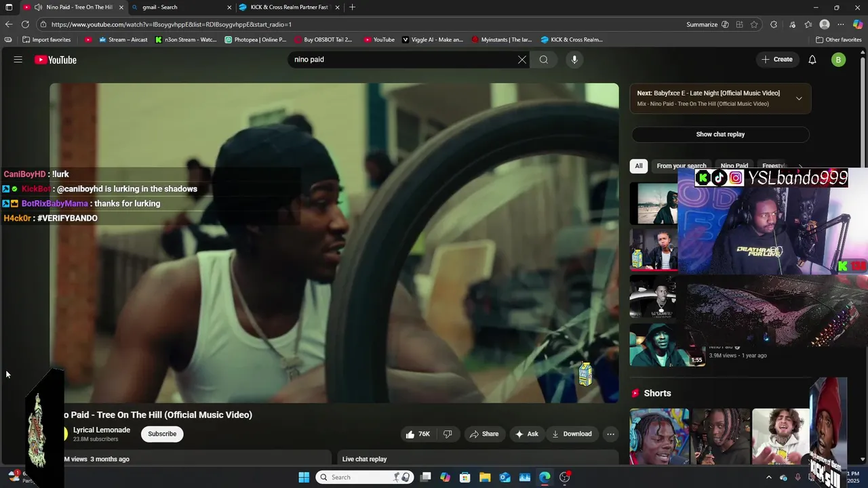Clear the 'nino paid' search text
868x488 pixels.
point(521,60)
